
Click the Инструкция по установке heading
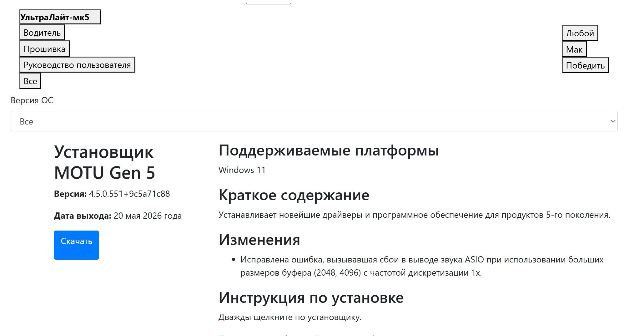pyautogui.click(x=311, y=298)
